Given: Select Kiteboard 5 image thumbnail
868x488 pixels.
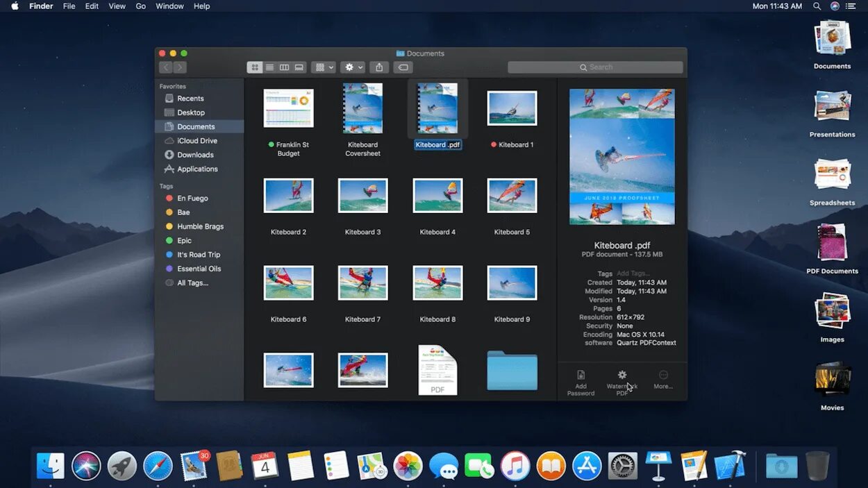Looking at the screenshot, I should tap(512, 196).
